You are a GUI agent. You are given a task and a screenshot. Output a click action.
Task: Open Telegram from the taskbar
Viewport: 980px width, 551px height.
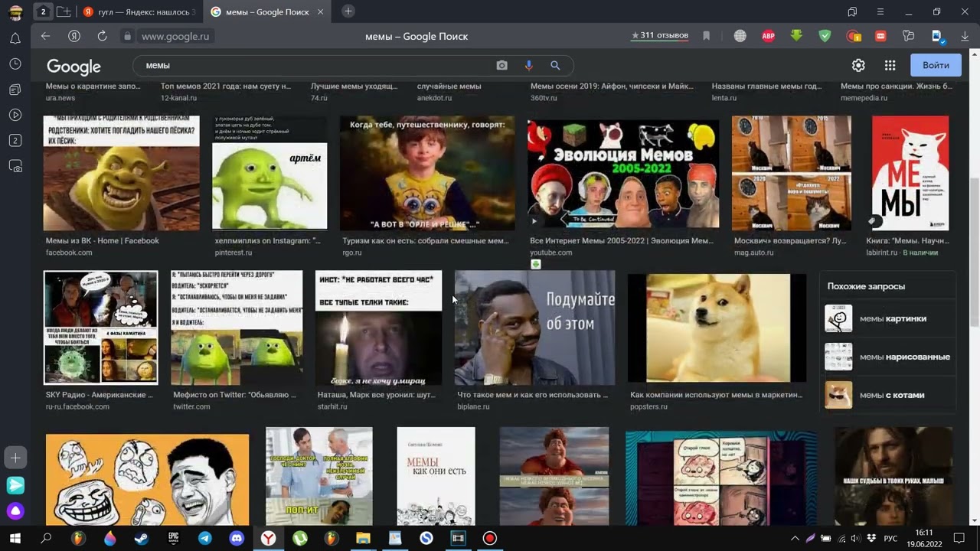coord(205,538)
